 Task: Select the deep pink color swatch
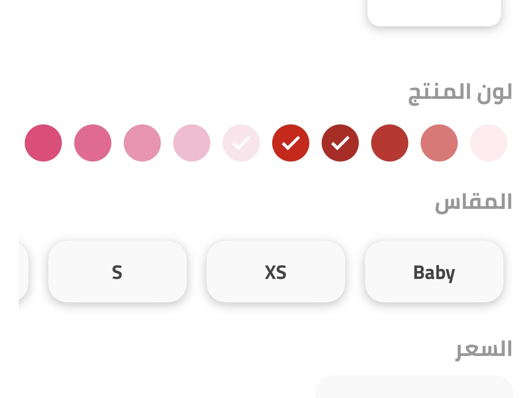(43, 143)
